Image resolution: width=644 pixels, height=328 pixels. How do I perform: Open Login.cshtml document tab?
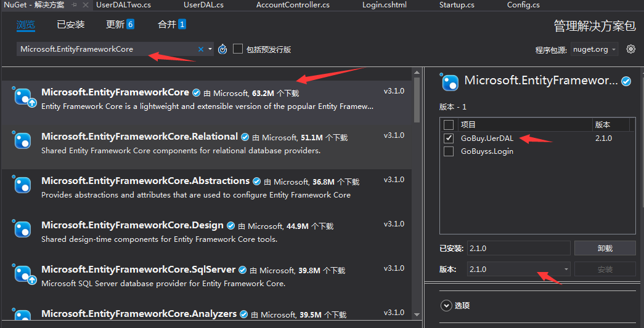pos(385,5)
